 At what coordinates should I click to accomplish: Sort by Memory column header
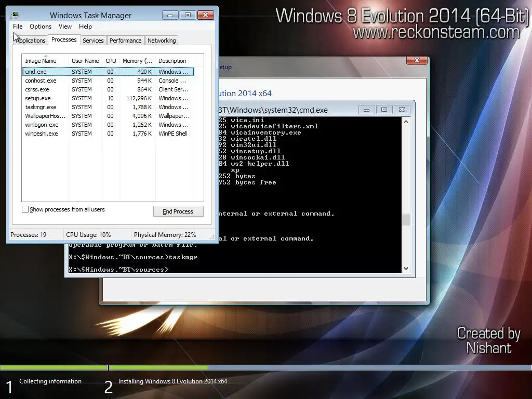point(137,60)
